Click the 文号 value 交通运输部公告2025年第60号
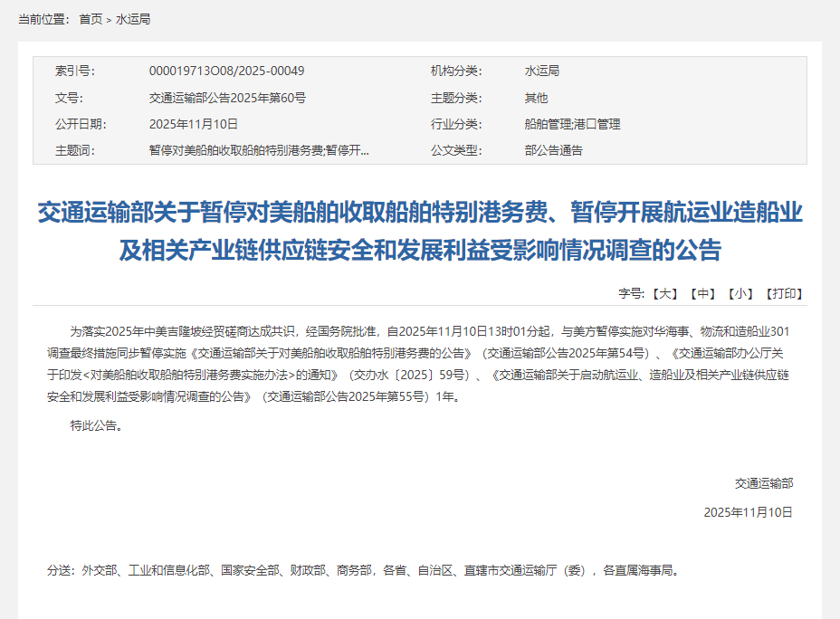 tap(227, 98)
